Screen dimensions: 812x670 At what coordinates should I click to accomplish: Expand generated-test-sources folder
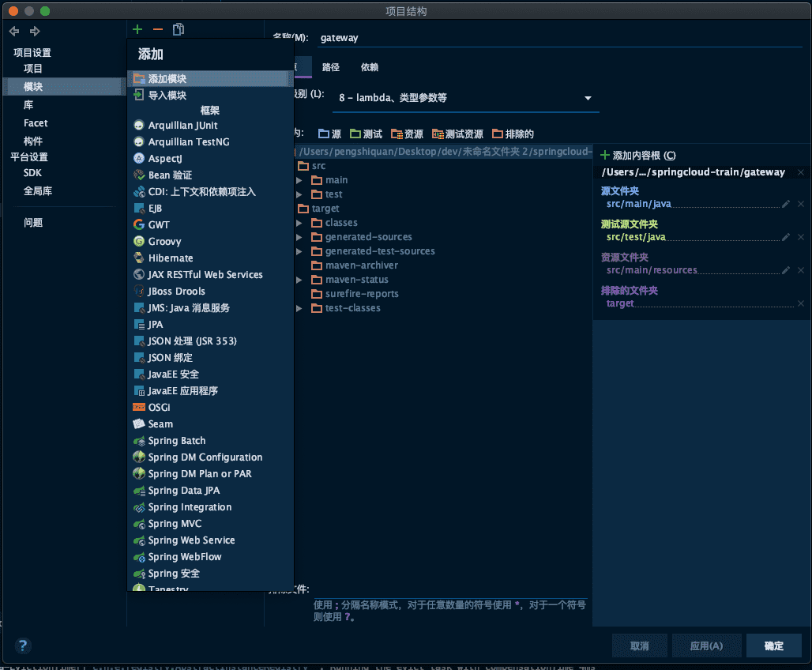pyautogui.click(x=299, y=251)
